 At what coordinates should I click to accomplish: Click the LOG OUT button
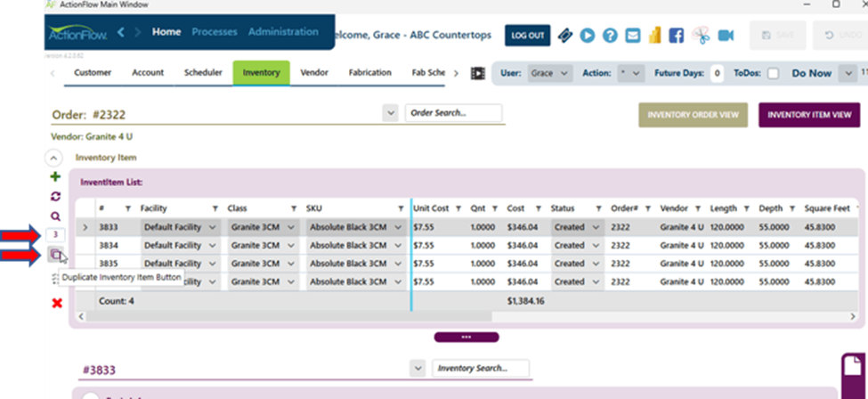[x=528, y=36]
